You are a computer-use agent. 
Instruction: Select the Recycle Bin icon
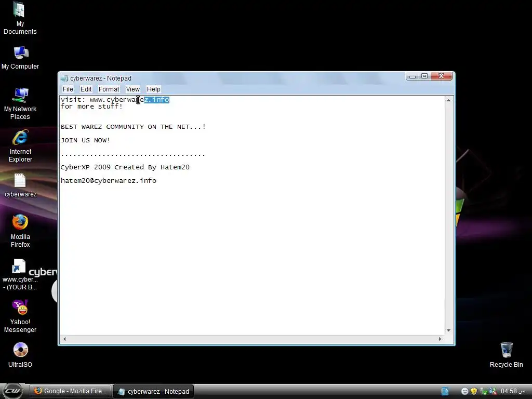[506, 355]
